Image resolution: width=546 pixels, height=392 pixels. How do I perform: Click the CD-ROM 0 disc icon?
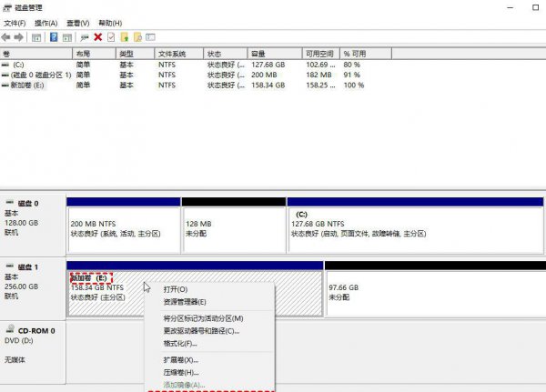point(10,329)
